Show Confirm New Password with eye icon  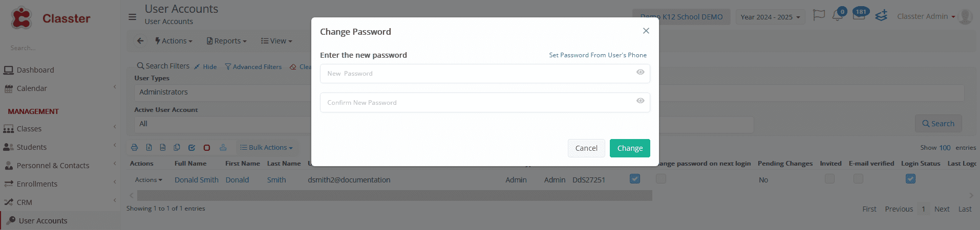(640, 101)
